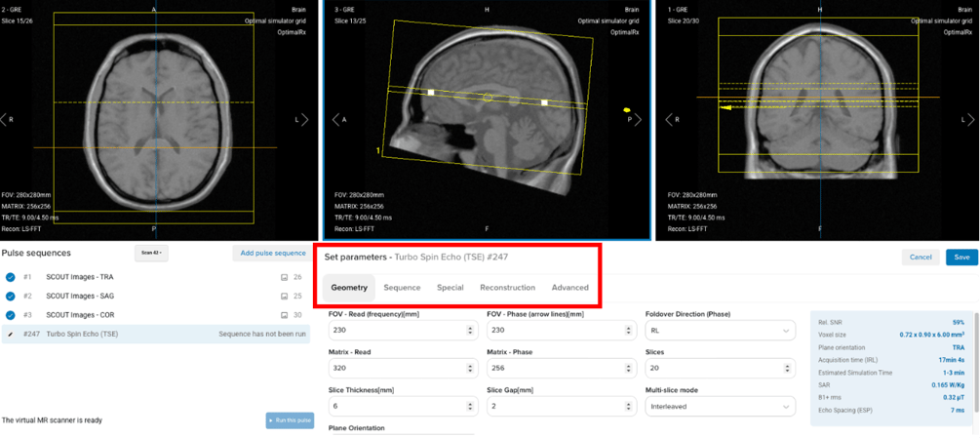The width and height of the screenshot is (980, 438).
Task: Open Multi-slice mode dropdown
Action: coord(720,407)
